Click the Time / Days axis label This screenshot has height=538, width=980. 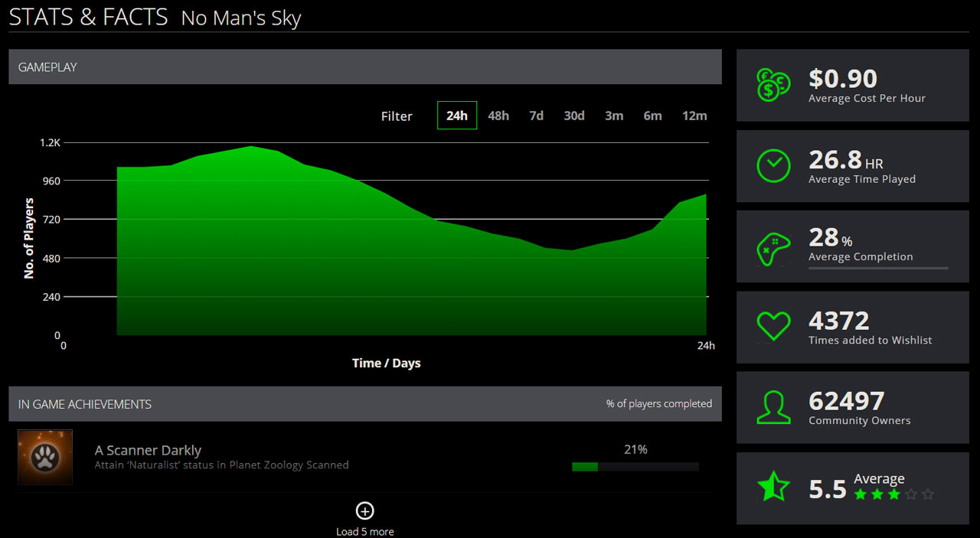coord(386,363)
